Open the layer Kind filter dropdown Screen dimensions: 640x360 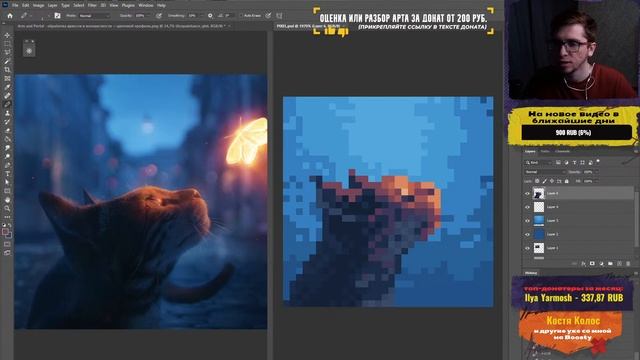[x=539, y=162]
